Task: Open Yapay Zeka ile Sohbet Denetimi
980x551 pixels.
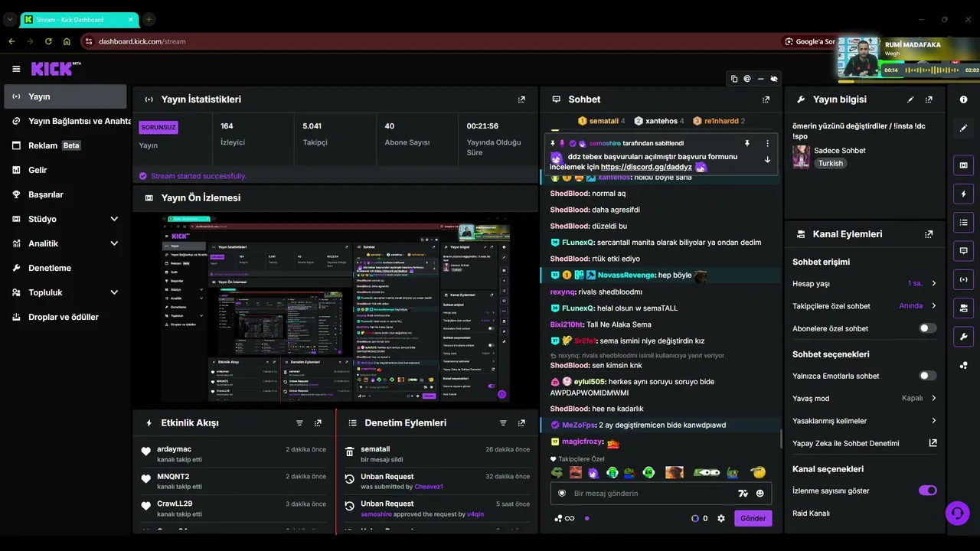Action: (864, 443)
